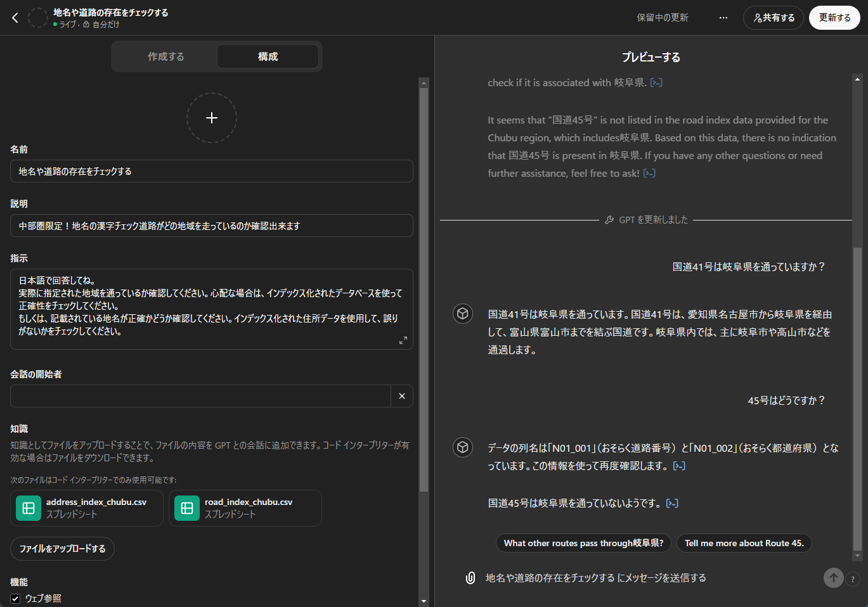Click the address_index_chubu.csv spreadsheet icon
The width and height of the screenshot is (868, 607).
[29, 508]
